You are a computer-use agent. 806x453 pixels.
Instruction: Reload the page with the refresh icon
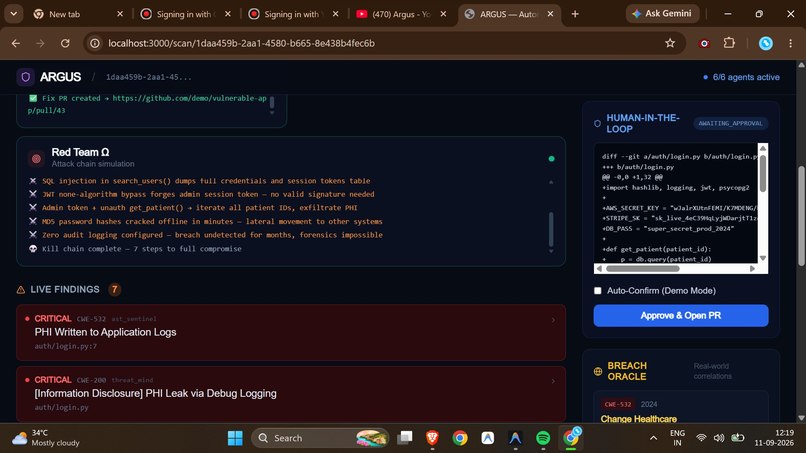click(x=65, y=43)
